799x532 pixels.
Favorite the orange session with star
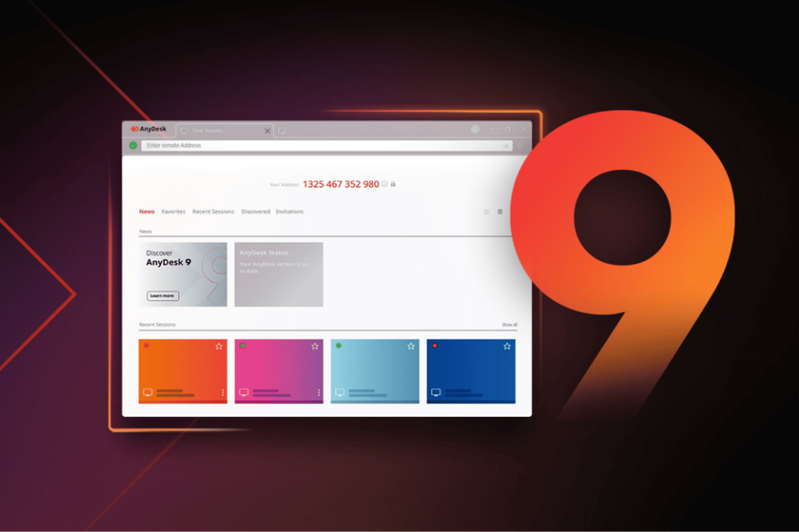pos(219,346)
